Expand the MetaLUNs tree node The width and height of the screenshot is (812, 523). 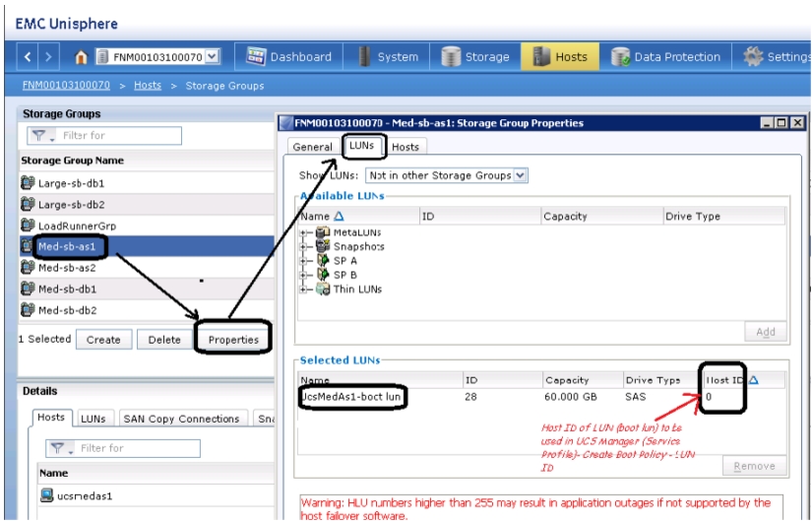click(x=303, y=232)
